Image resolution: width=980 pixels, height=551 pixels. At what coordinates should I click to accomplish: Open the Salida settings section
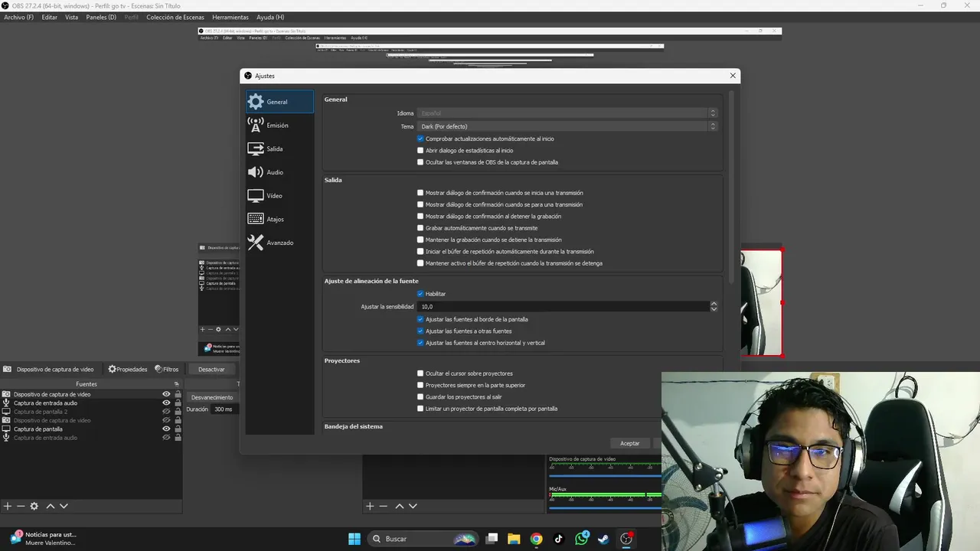pos(279,149)
